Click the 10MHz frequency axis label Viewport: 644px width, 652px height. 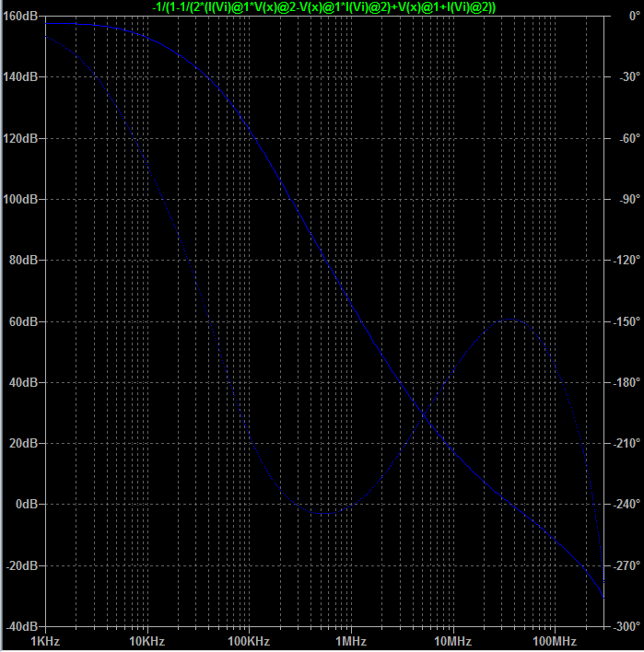[453, 641]
